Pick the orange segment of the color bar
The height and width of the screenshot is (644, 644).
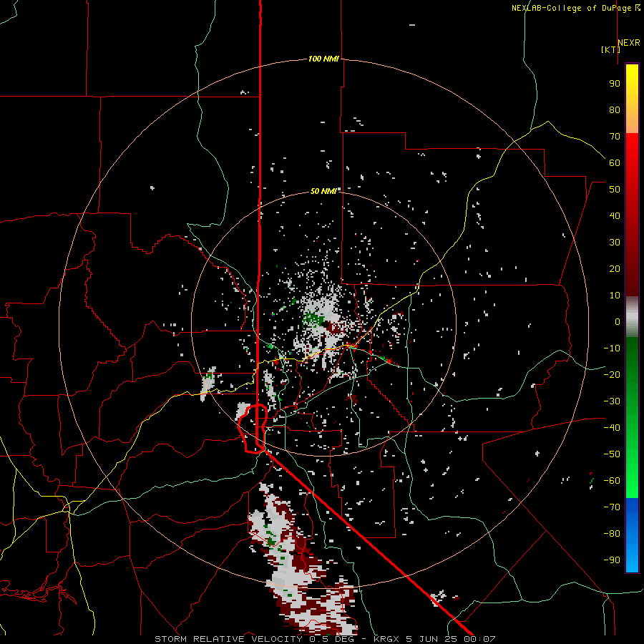[632, 122]
